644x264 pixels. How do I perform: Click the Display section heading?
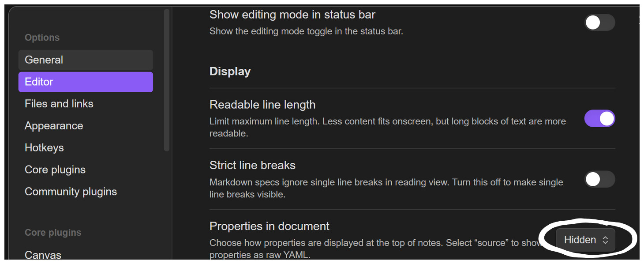click(230, 71)
